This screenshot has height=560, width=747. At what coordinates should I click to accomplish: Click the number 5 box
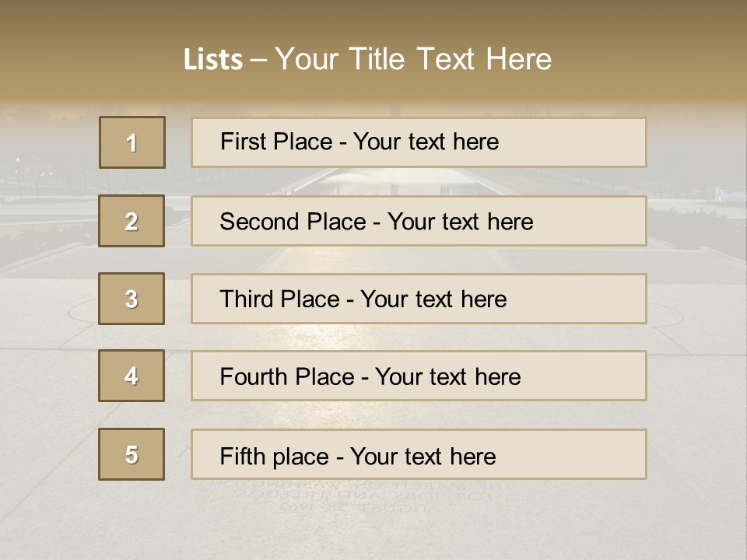pyautogui.click(x=132, y=454)
